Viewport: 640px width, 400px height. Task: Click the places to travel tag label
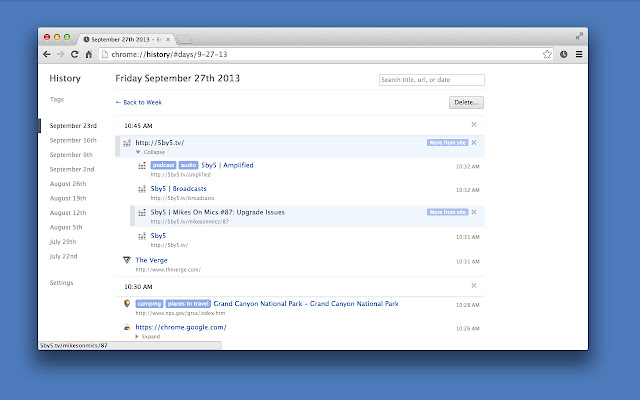(188, 304)
